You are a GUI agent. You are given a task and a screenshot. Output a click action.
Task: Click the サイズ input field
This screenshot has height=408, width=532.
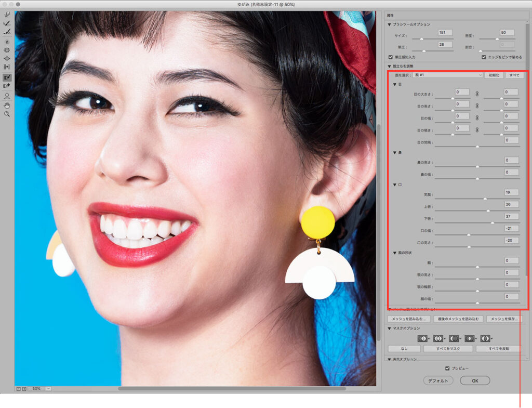445,33
